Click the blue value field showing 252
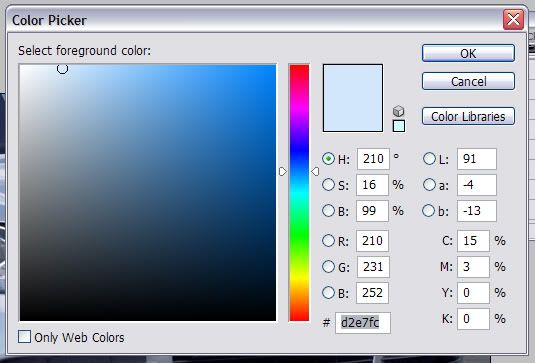The image size is (535, 363). 372,293
